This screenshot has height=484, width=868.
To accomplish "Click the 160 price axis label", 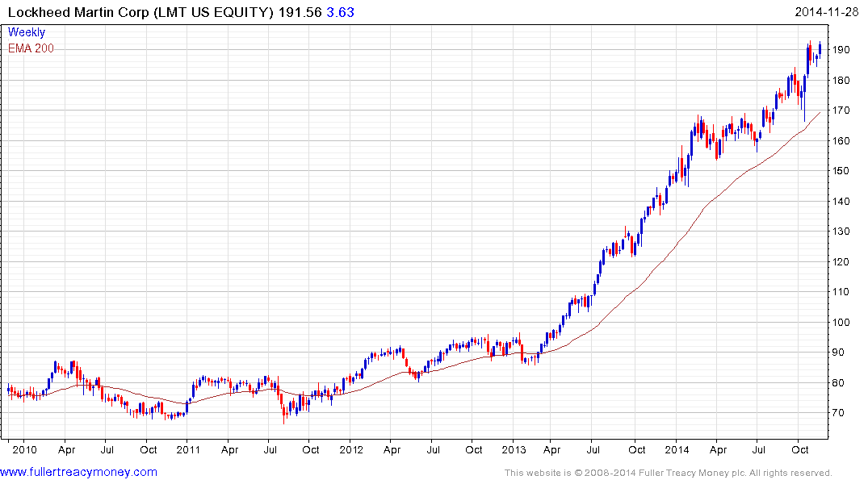I will [841, 140].
